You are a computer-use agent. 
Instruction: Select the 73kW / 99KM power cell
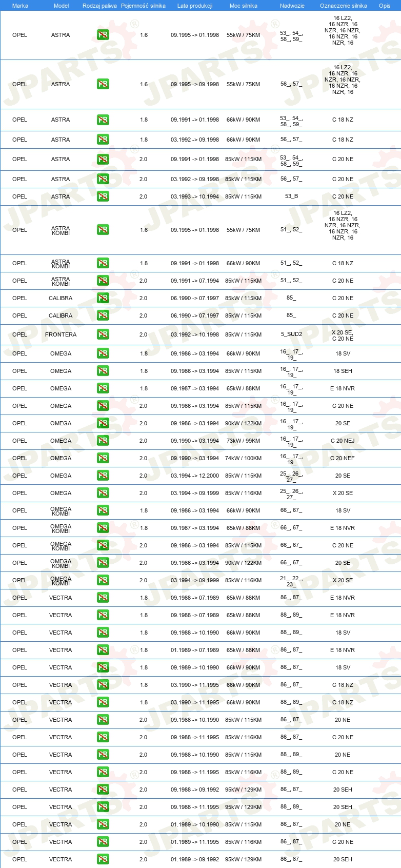[x=244, y=441]
